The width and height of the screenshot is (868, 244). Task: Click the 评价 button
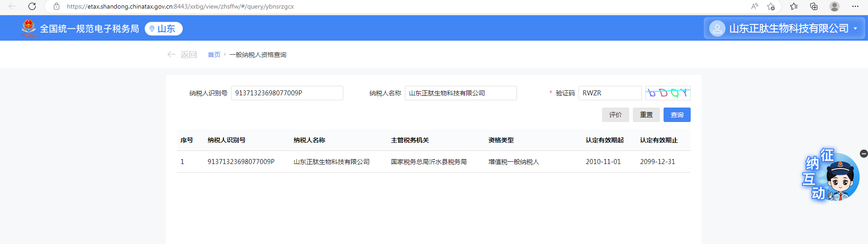coord(615,115)
